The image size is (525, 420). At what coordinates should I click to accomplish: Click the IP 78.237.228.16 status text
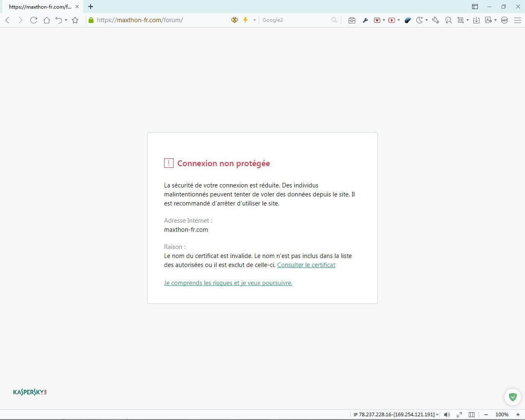[394, 415]
